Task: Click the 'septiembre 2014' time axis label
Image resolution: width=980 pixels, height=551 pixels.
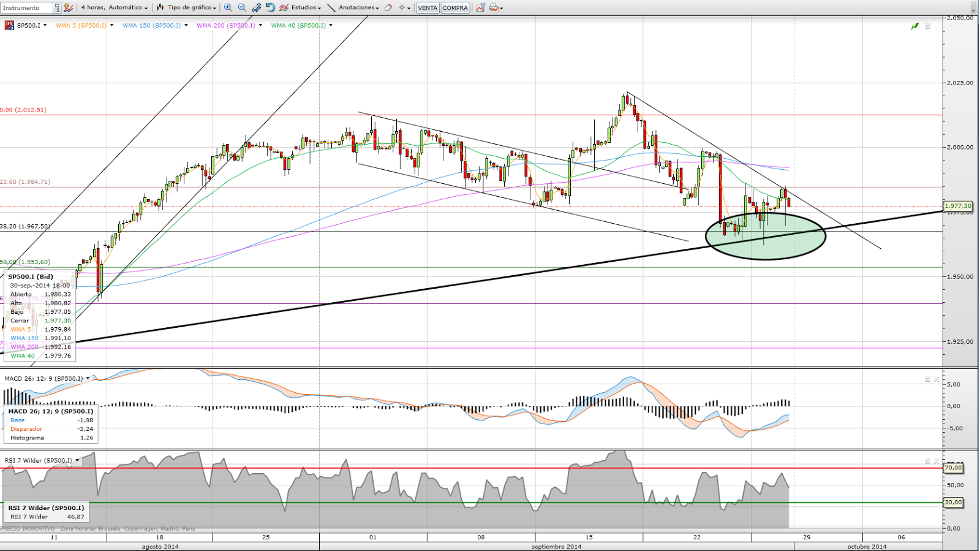Action: (x=556, y=546)
